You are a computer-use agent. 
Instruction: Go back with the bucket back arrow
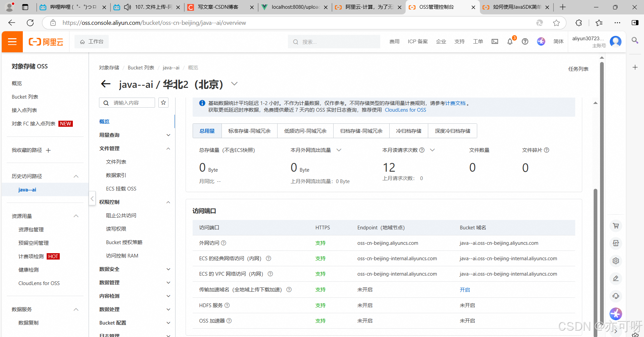tap(106, 84)
